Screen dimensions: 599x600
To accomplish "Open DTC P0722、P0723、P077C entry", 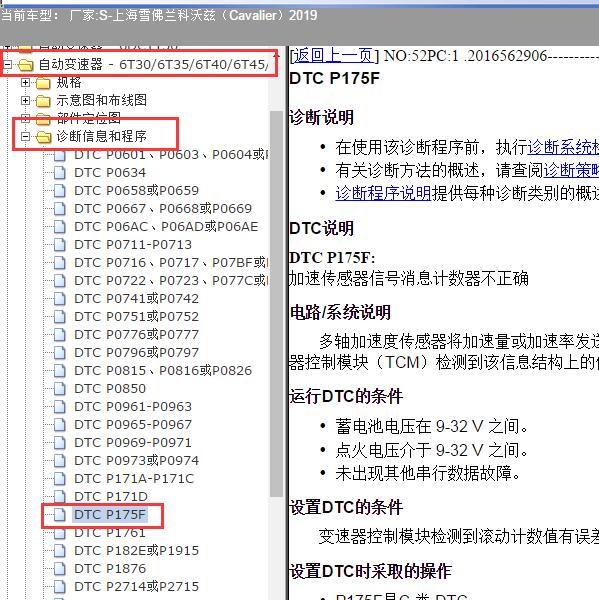I will tap(171, 281).
